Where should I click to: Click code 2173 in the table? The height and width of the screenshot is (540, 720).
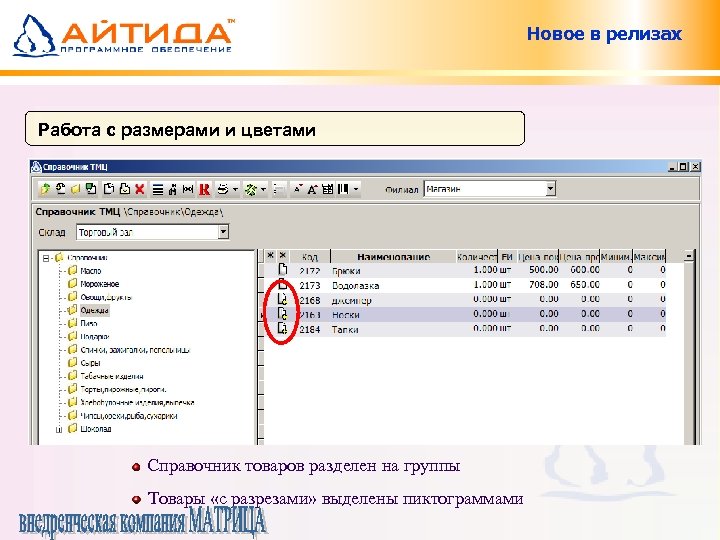[310, 286]
